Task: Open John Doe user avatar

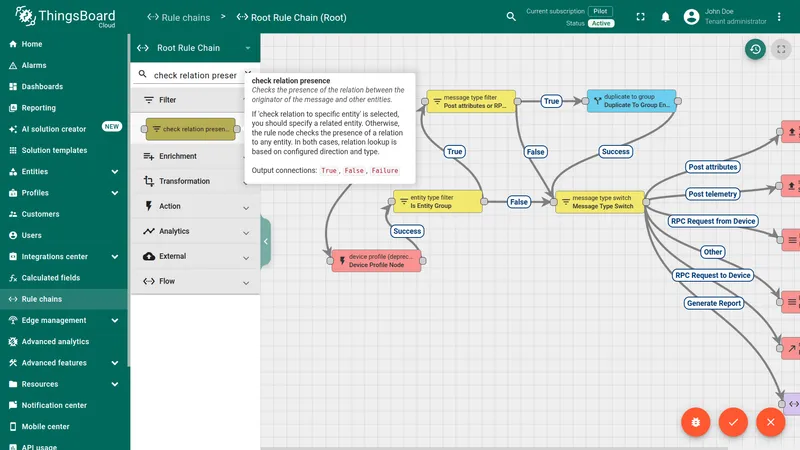Action: pos(691,17)
